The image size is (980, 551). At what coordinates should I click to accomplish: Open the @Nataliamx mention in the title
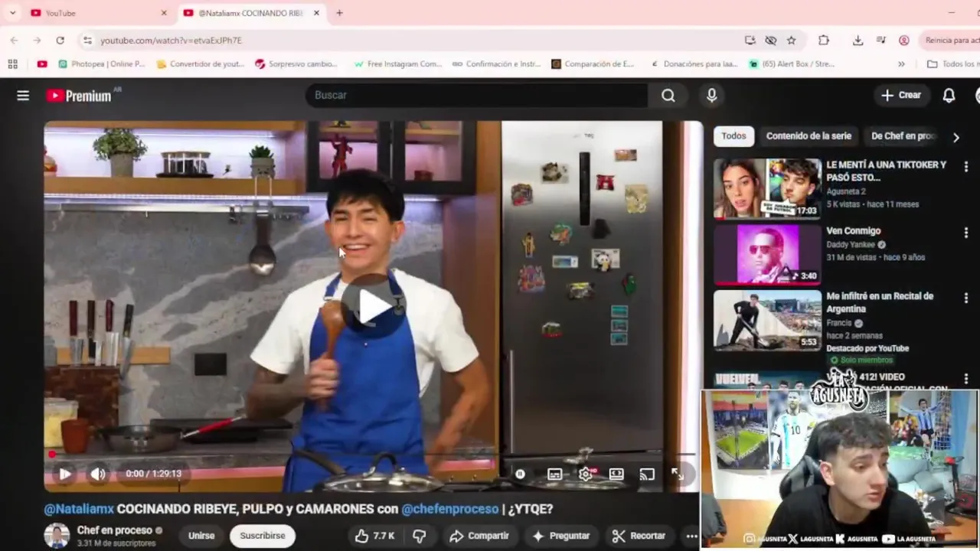click(x=79, y=509)
